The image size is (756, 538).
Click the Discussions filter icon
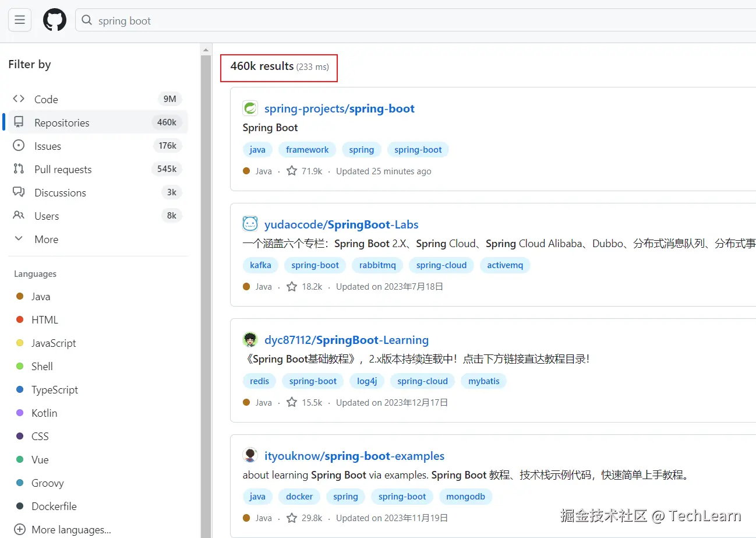(x=19, y=192)
